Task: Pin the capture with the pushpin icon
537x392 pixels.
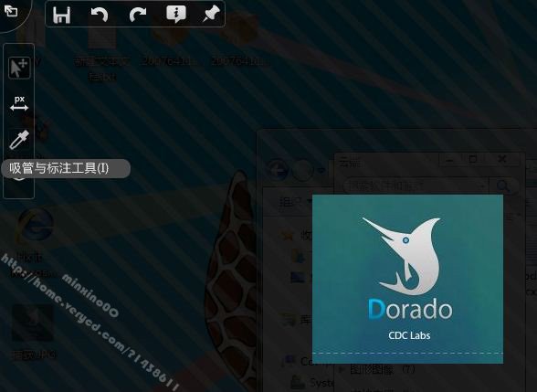Action: (211, 15)
